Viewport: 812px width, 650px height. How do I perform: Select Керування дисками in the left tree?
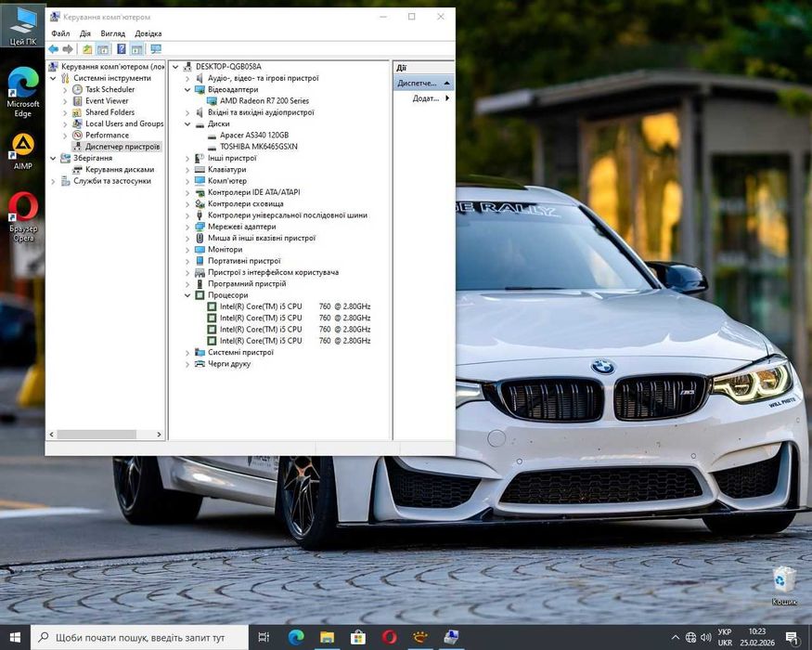[119, 170]
